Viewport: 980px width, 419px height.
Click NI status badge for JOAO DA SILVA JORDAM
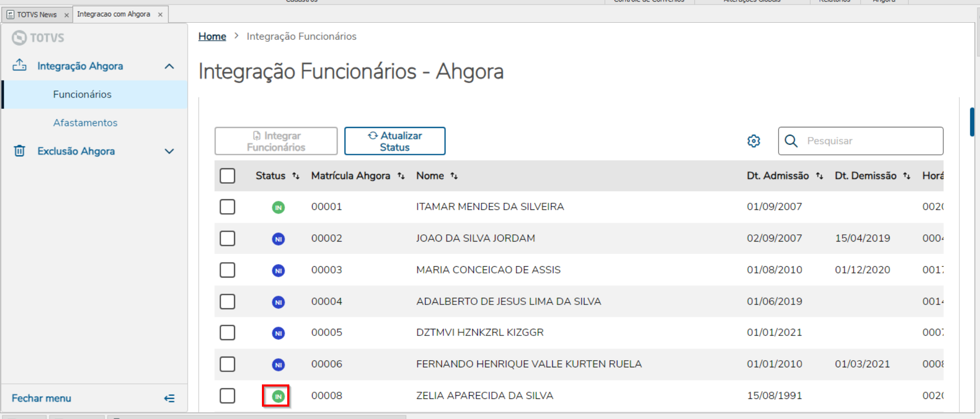278,239
